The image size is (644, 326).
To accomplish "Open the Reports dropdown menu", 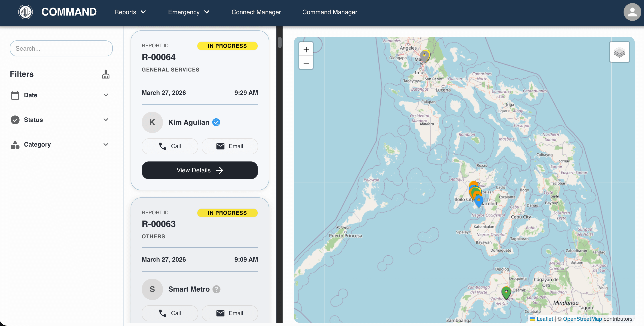I will (130, 12).
